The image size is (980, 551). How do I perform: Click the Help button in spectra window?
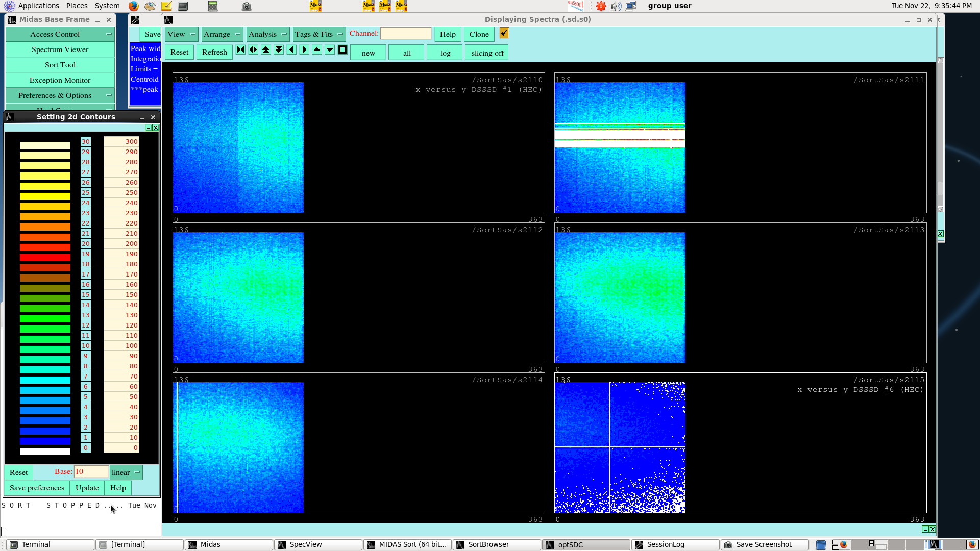448,34
